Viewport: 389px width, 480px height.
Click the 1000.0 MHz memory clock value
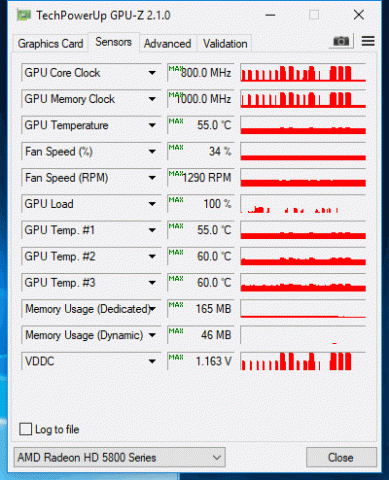click(x=201, y=99)
